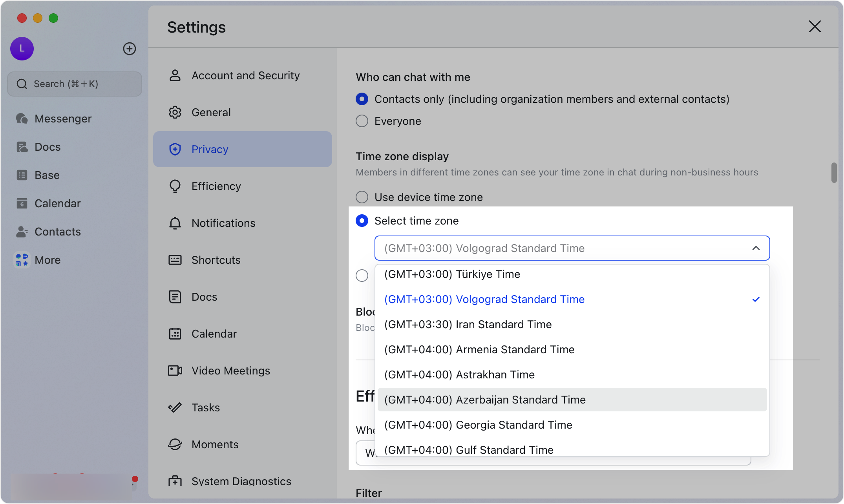Open Messenger from the sidebar
This screenshot has height=504, width=844.
pyautogui.click(x=63, y=118)
